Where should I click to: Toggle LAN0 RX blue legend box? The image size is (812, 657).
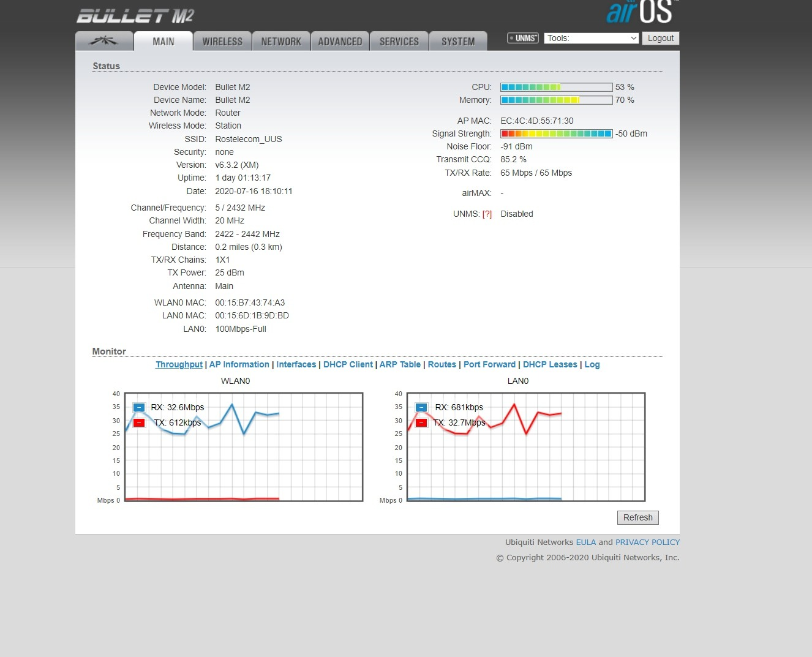pyautogui.click(x=421, y=407)
